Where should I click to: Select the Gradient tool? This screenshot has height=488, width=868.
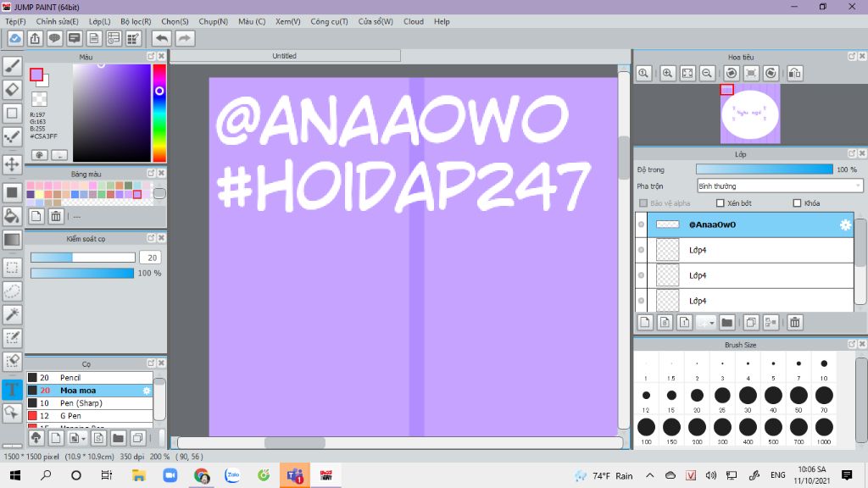click(12, 240)
